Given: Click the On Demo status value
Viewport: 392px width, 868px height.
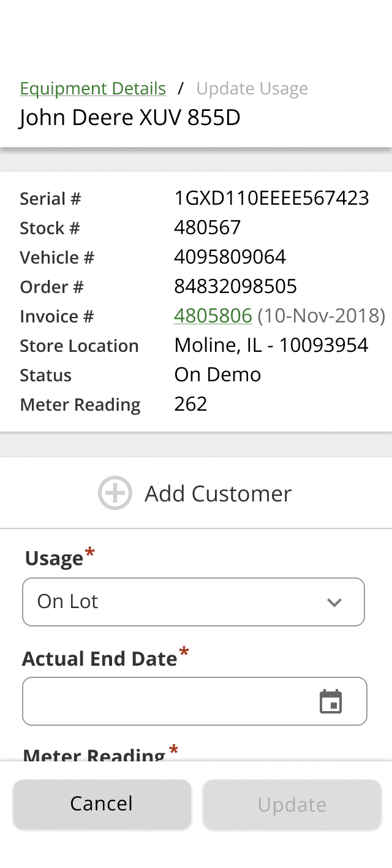Looking at the screenshot, I should point(218,375).
